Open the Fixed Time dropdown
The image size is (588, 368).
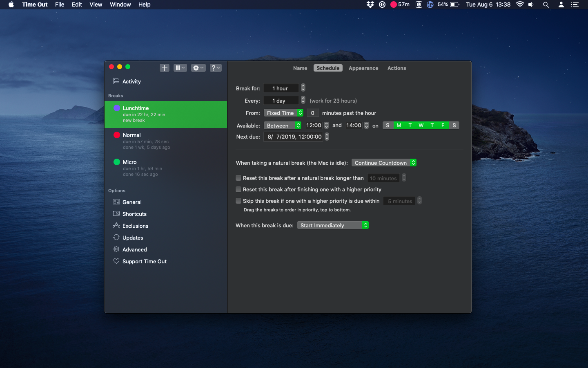pyautogui.click(x=283, y=113)
